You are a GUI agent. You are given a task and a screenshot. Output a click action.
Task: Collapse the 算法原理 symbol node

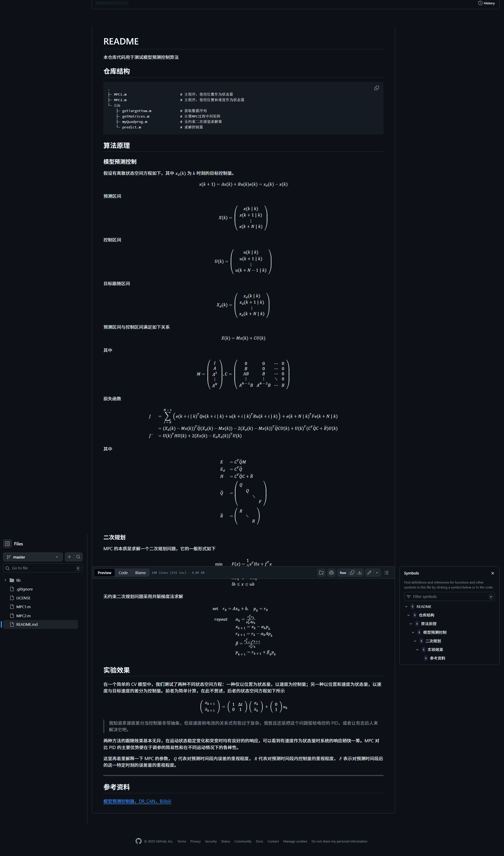(411, 624)
